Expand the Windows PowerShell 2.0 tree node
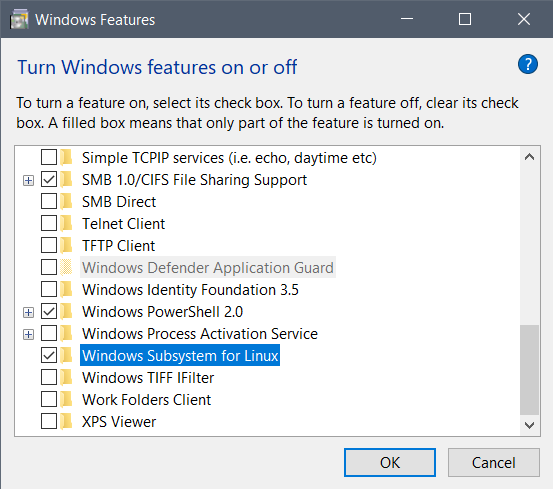The width and height of the screenshot is (553, 489). coord(29,312)
